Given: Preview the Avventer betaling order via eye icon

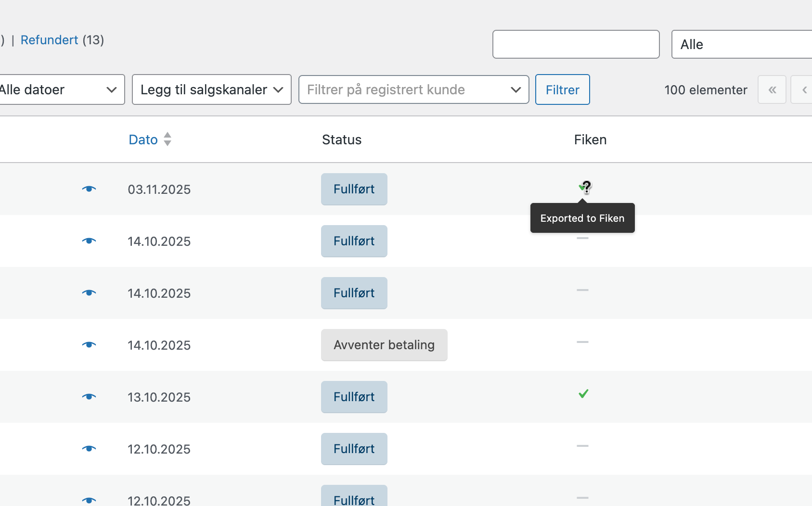Looking at the screenshot, I should click(89, 344).
